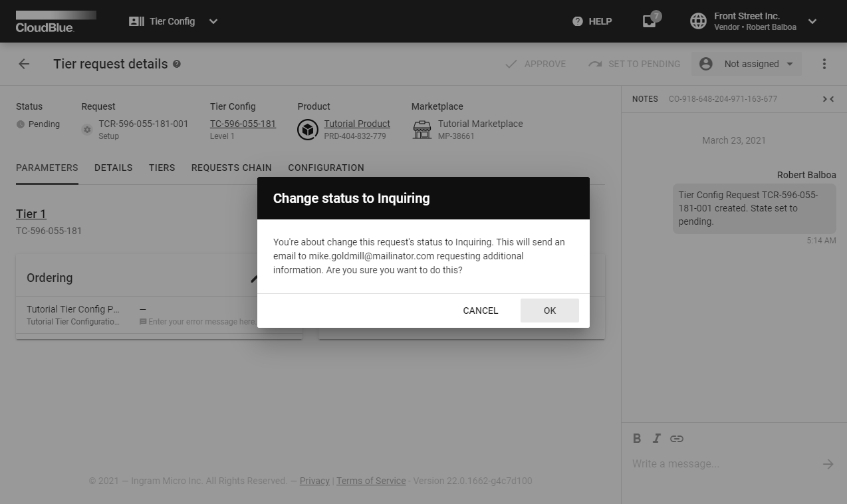Switch to the Configuration tab
The width and height of the screenshot is (847, 504).
click(326, 168)
